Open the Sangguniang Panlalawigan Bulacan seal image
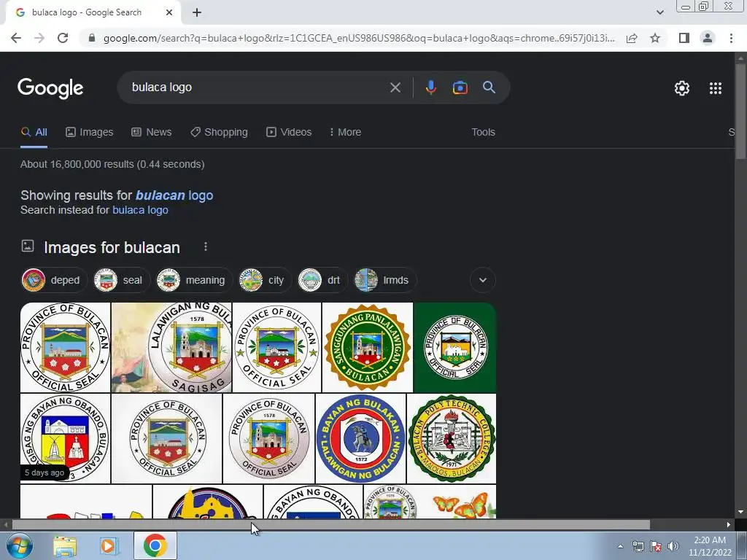 click(x=368, y=348)
